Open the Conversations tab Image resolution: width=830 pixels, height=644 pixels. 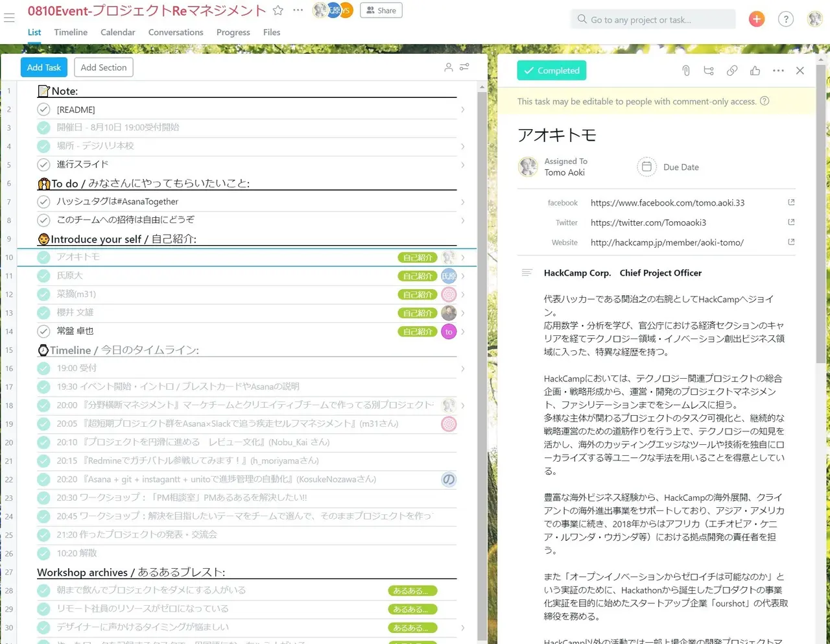[x=176, y=32]
